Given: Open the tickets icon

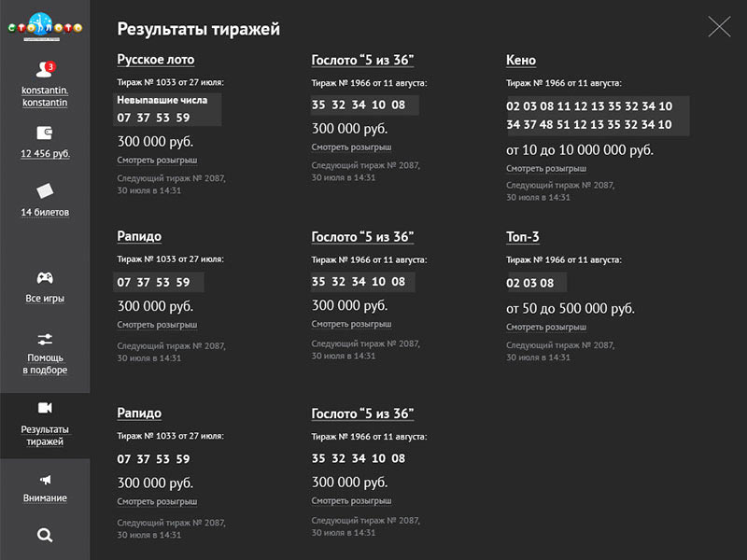Looking at the screenshot, I should coord(45,191).
